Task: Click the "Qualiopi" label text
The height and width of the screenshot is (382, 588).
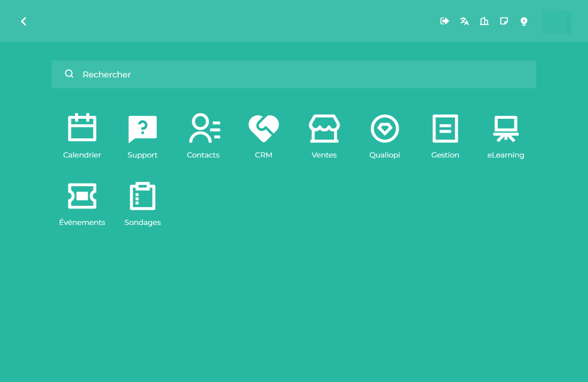Action: 385,155
